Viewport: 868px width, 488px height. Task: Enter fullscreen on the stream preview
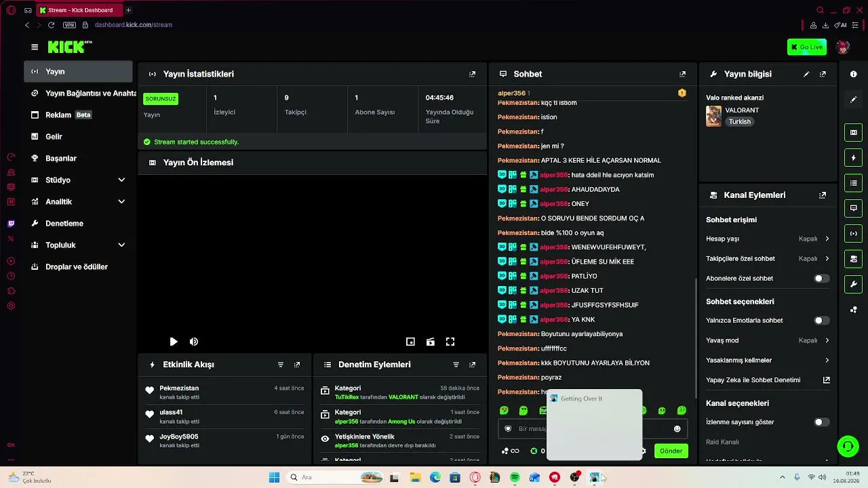coord(450,342)
